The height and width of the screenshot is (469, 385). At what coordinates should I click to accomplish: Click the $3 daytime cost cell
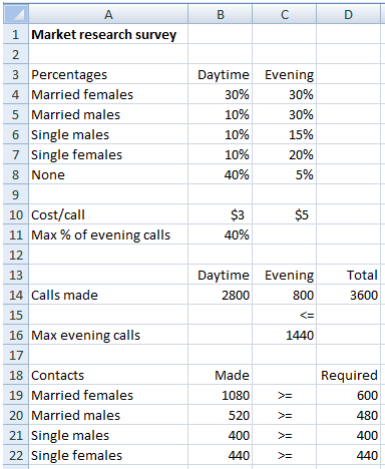coord(220,214)
